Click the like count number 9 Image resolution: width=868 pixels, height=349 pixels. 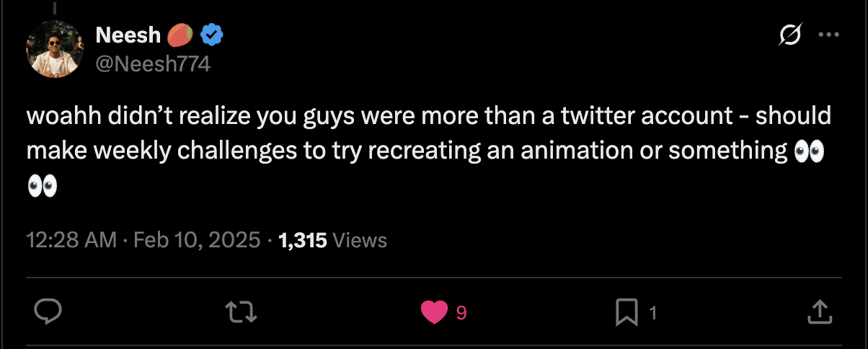click(x=461, y=312)
